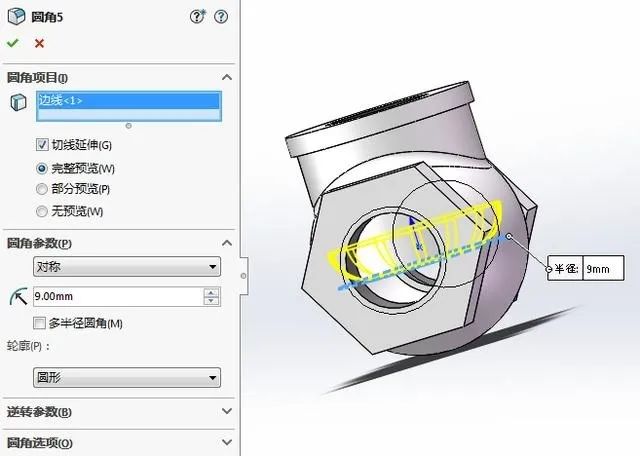Select 完整预览 radio button
640x456 pixels.
(x=42, y=168)
